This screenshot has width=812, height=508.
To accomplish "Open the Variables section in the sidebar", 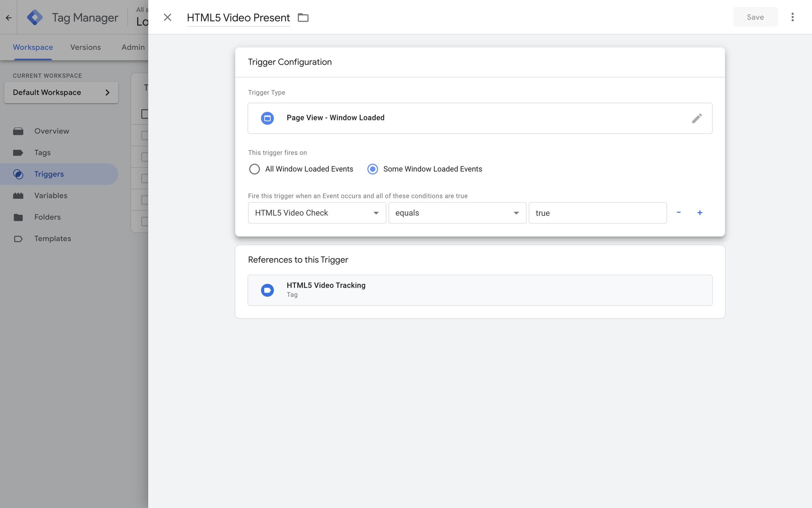I will pyautogui.click(x=51, y=196).
